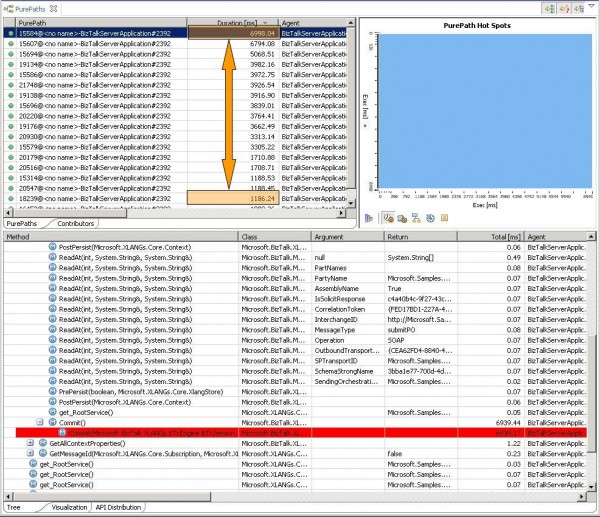Click the PurePath list vertical scrollbar up arrow
This screenshot has height=517, width=600.
click(x=351, y=23)
